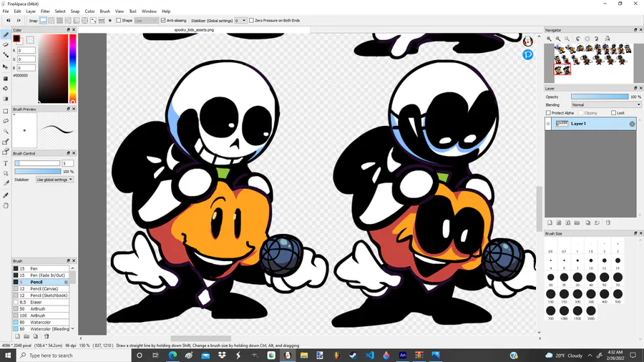Open the Blending mode dropdown
This screenshot has height=362, width=644.
coord(606,104)
